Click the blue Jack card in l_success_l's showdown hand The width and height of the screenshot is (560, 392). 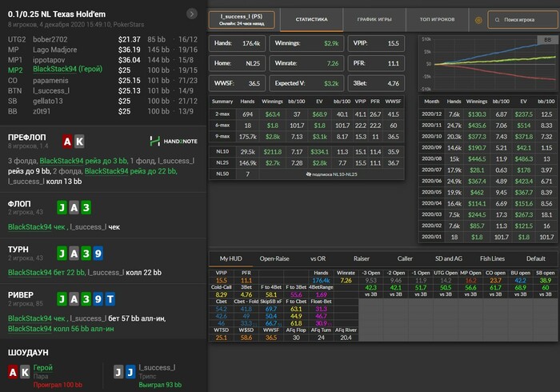[x=130, y=372]
